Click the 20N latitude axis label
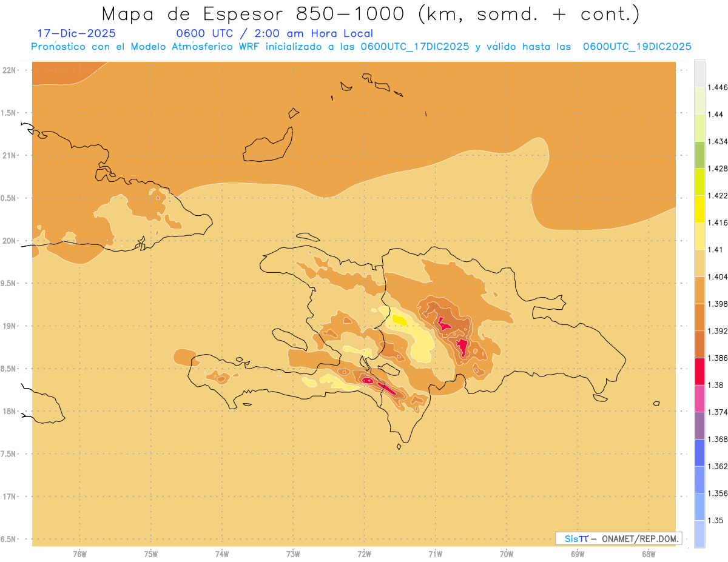Viewport: 728px width, 562px height. (9, 241)
